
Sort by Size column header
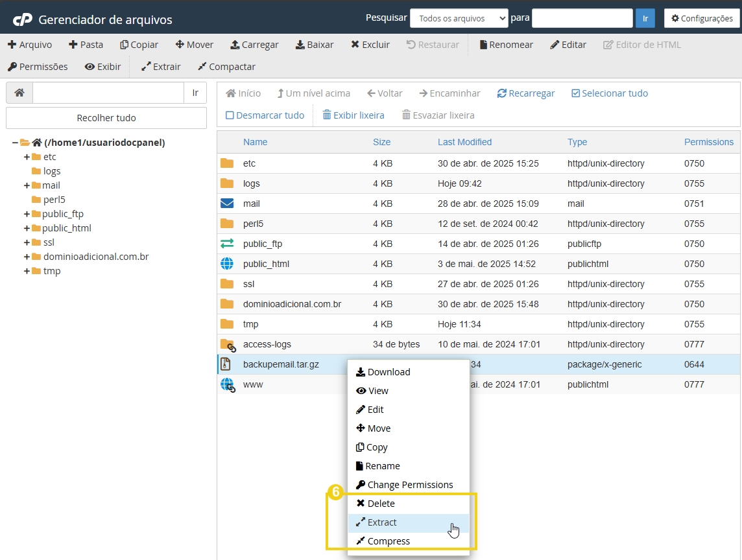(x=381, y=142)
